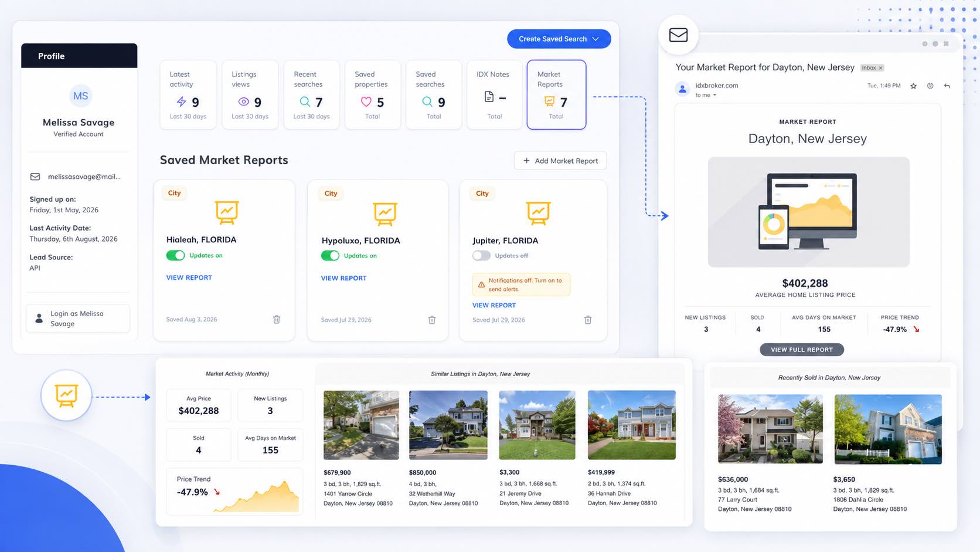
Task: Select the Latest activity tab
Action: [x=188, y=94]
